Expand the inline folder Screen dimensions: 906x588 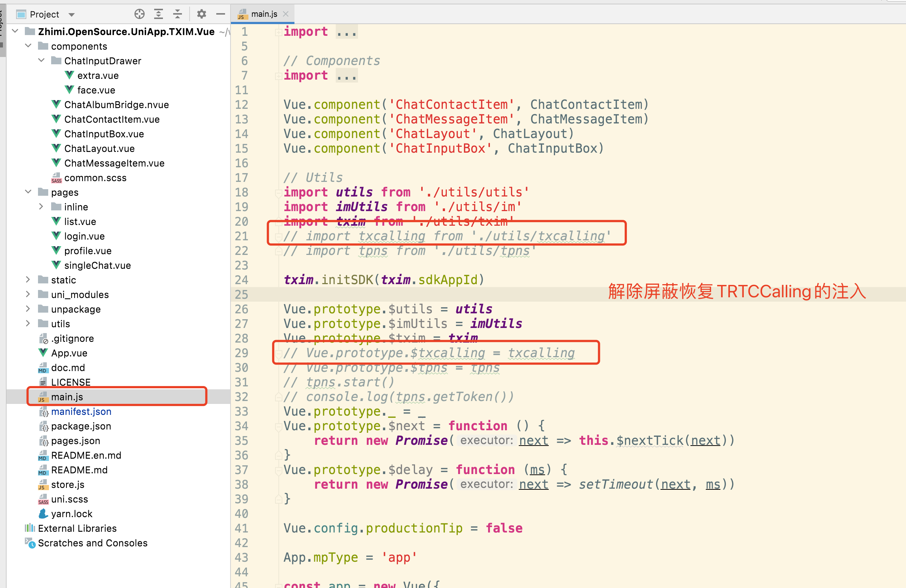pyautogui.click(x=41, y=207)
